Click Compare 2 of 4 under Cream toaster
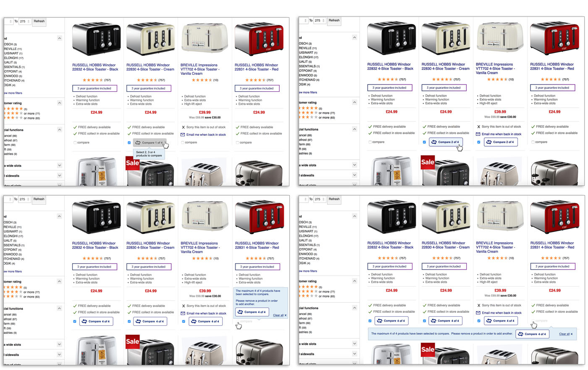Image resolution: width=588 pixels, height=370 pixels. coord(445,142)
